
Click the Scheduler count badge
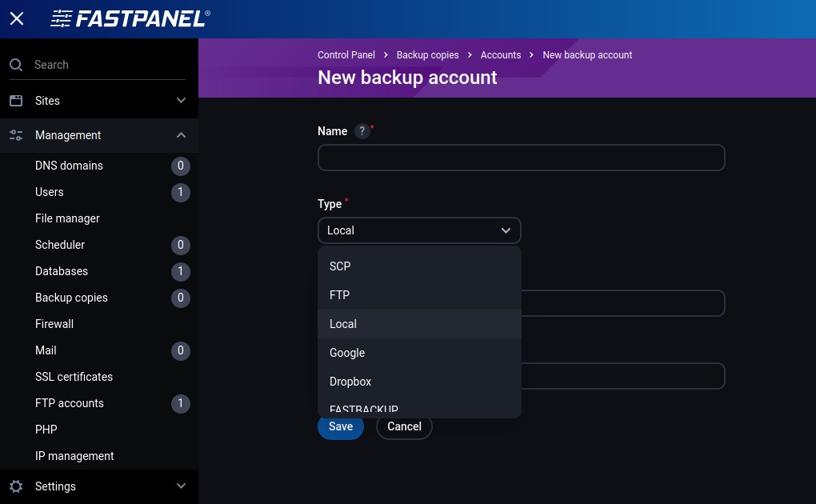click(x=181, y=245)
